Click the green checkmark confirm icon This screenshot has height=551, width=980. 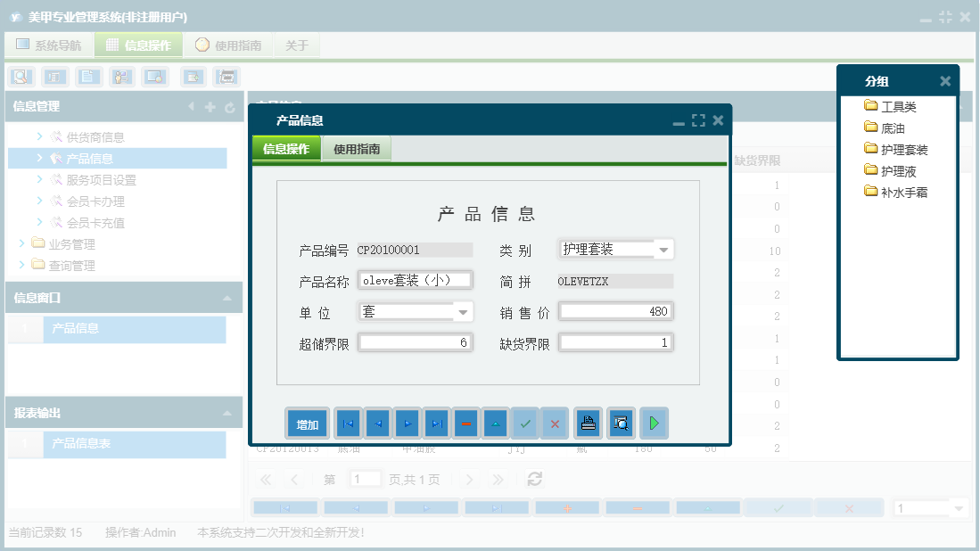pyautogui.click(x=525, y=423)
